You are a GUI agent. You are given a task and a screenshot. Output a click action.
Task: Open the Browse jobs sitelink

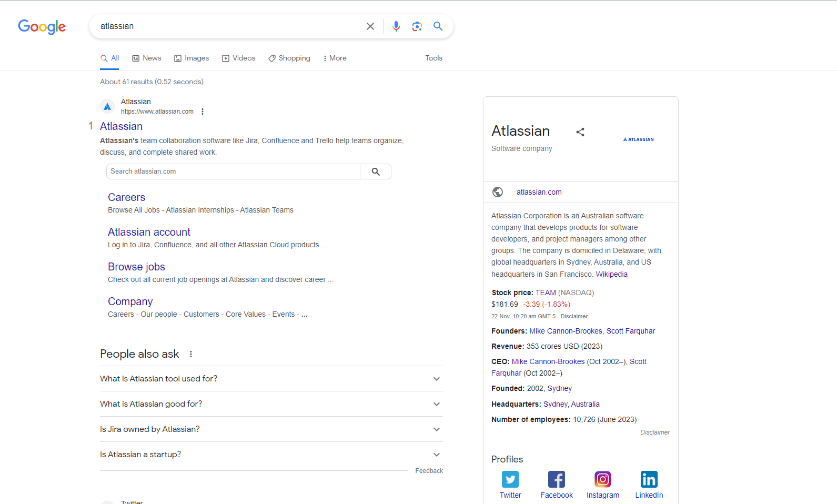click(x=136, y=267)
